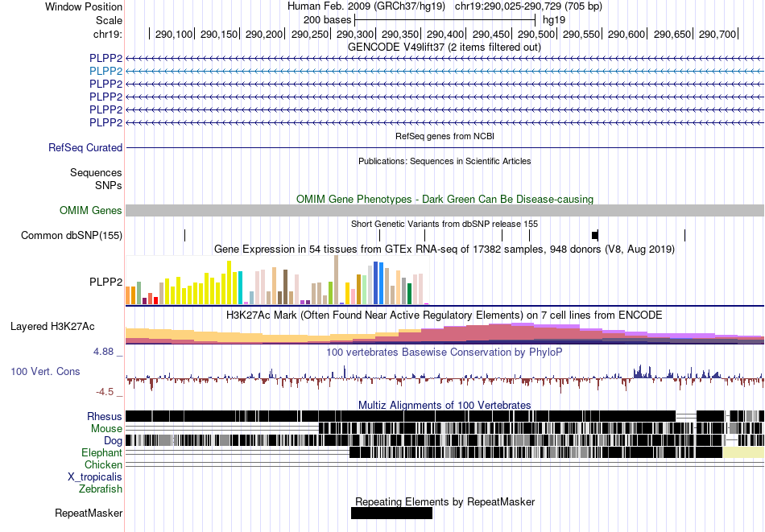This screenshot has height=532, width=765.
Task: Click 'Repeating Elements by RepeatMasker' title
Action: (445, 501)
